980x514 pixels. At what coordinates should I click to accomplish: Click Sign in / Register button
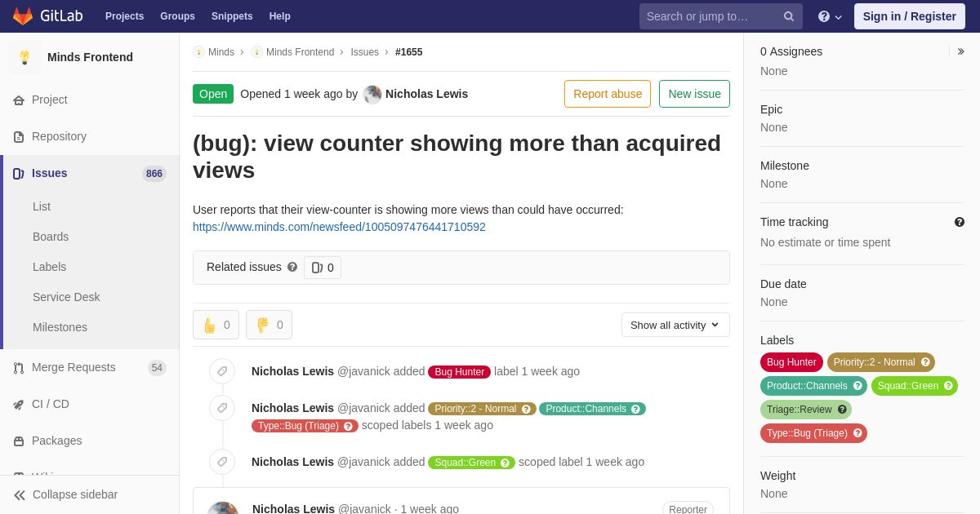click(909, 16)
